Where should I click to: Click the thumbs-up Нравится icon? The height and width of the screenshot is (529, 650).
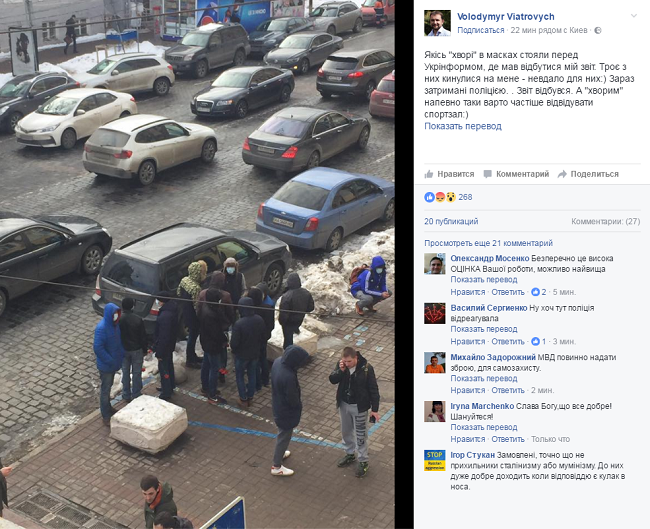pos(429,174)
